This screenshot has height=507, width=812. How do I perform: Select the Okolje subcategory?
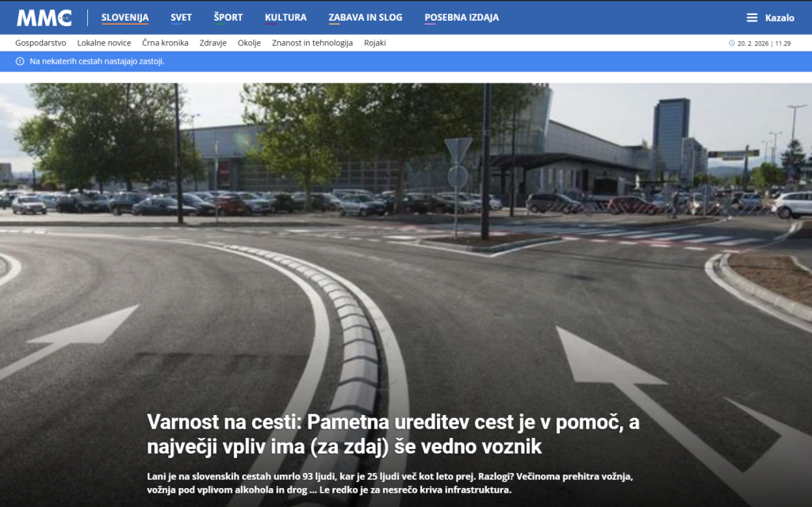(x=250, y=43)
